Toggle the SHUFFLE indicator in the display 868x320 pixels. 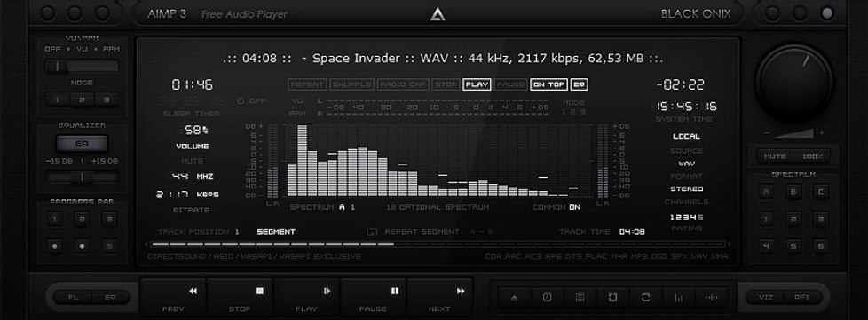pyautogui.click(x=352, y=84)
